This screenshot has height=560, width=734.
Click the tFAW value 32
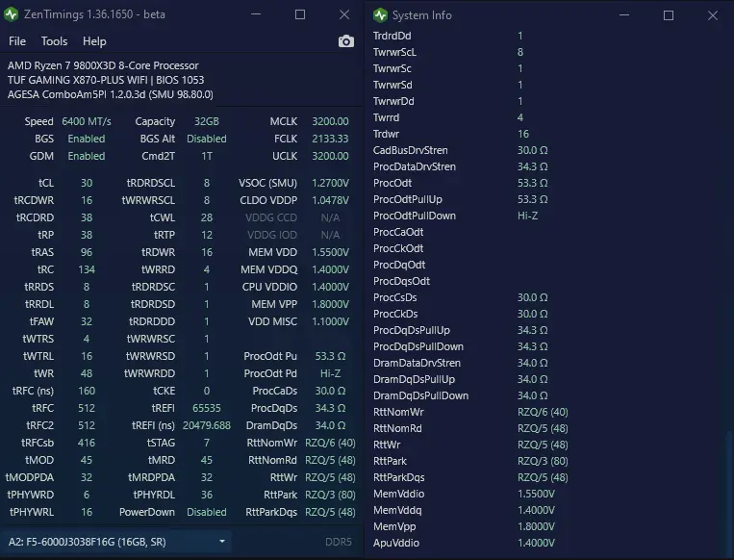pos(87,321)
